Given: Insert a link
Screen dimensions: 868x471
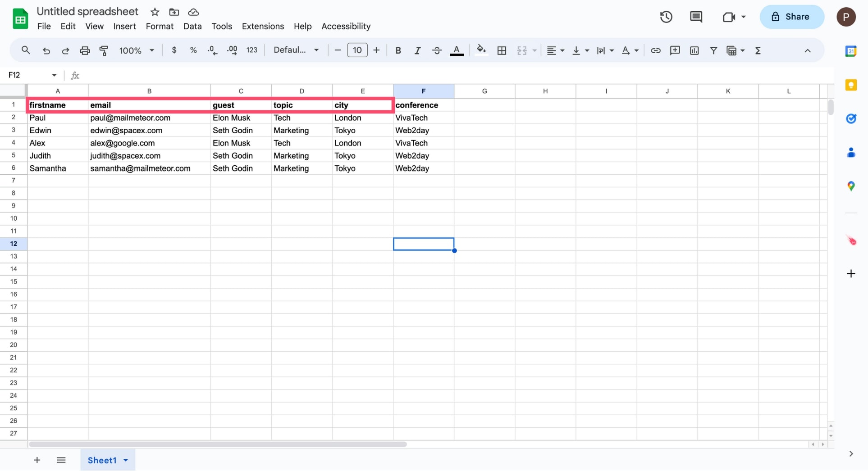Looking at the screenshot, I should [655, 50].
